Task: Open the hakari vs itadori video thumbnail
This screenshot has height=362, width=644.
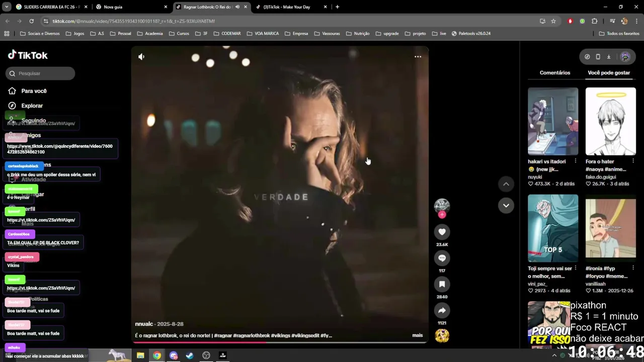Action: [553, 121]
